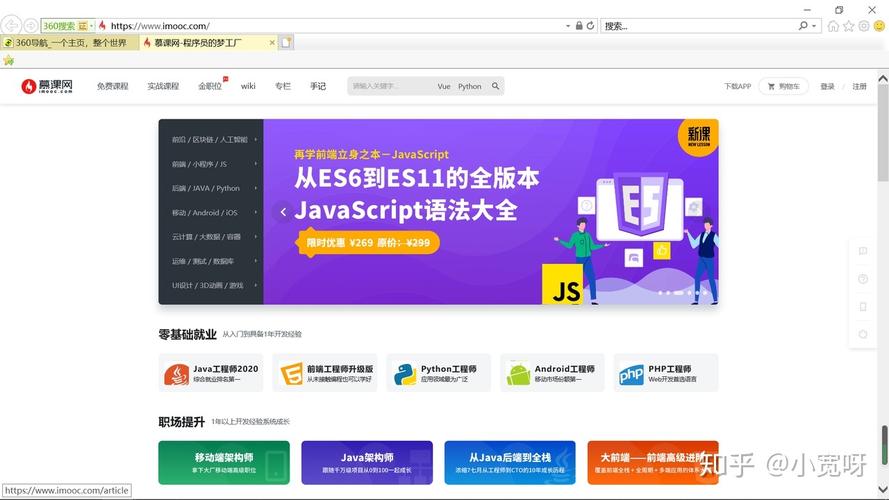Click the bottom icon in right floating sidebar
This screenshot has height=500, width=889.
(863, 334)
